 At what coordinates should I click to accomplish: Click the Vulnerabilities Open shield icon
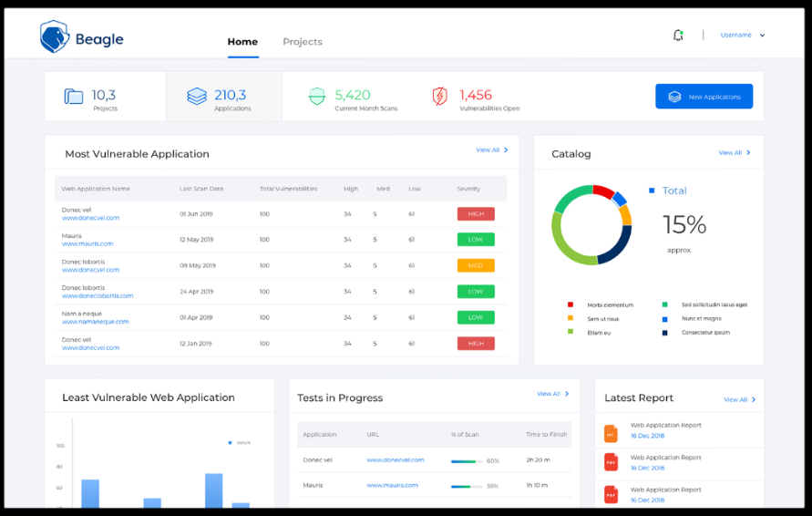[x=440, y=96]
